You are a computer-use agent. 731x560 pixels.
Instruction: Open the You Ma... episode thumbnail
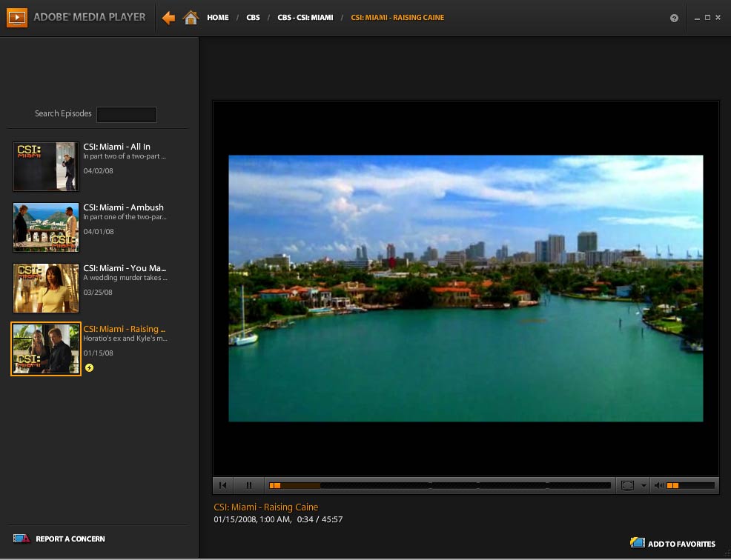(46, 288)
